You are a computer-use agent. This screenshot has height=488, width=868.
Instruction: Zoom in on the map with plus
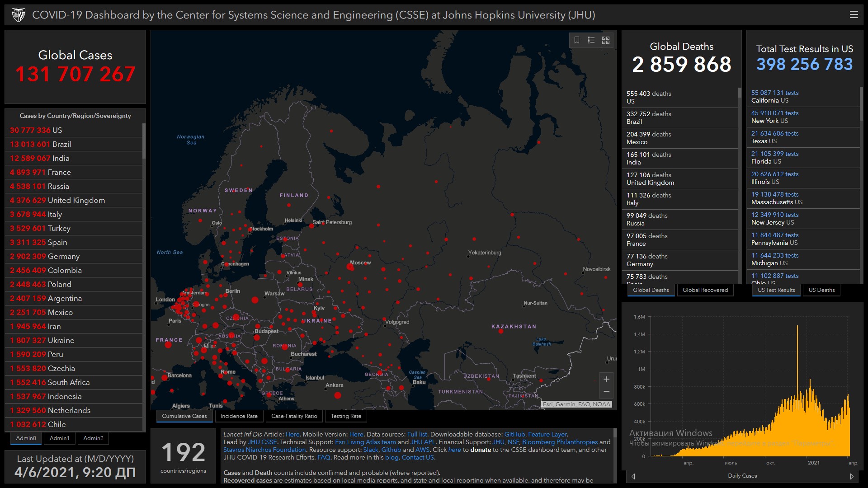pos(606,379)
